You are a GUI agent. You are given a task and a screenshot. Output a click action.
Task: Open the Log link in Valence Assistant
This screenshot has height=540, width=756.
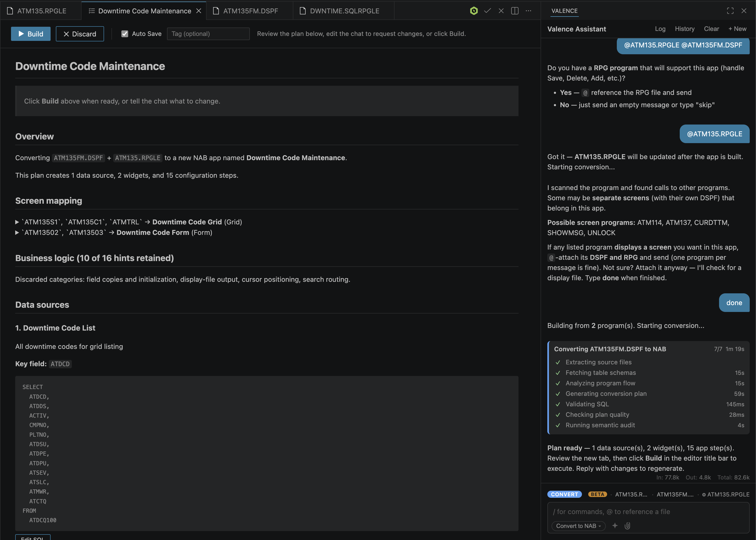click(x=660, y=29)
